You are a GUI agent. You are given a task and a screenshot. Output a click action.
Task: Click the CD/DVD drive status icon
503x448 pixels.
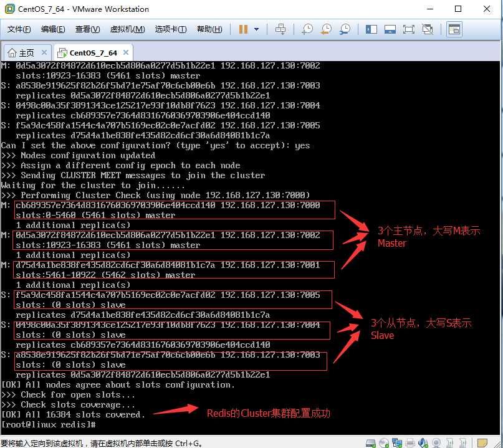(384, 443)
